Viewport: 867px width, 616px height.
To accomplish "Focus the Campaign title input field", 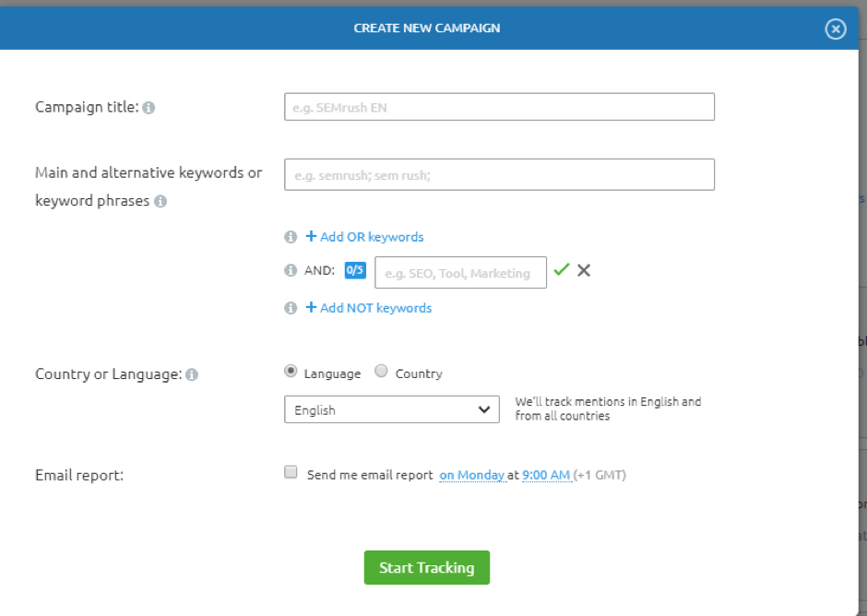I will click(x=499, y=107).
